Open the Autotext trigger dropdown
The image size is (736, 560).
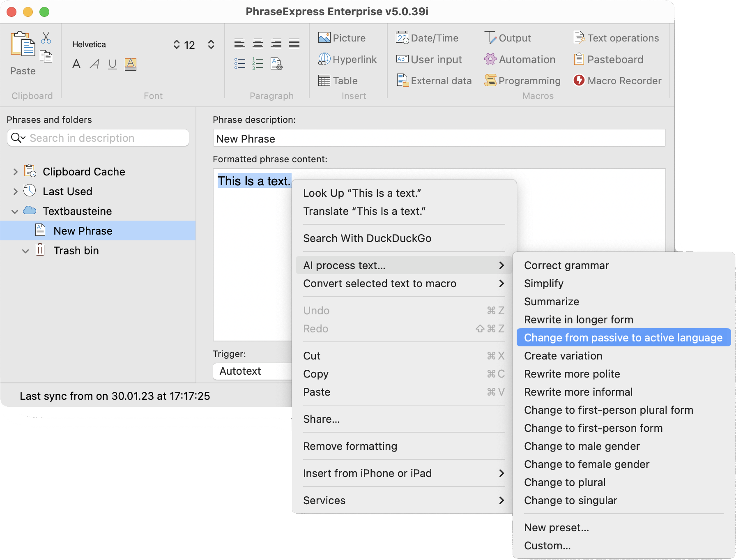[252, 371]
